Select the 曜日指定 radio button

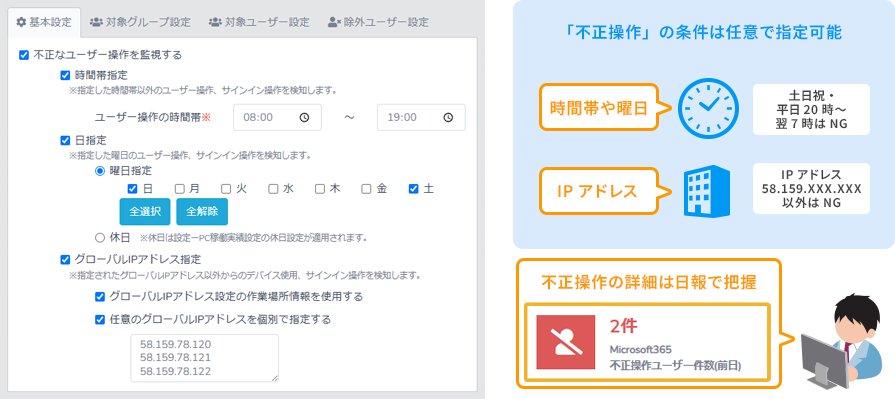pyautogui.click(x=100, y=171)
